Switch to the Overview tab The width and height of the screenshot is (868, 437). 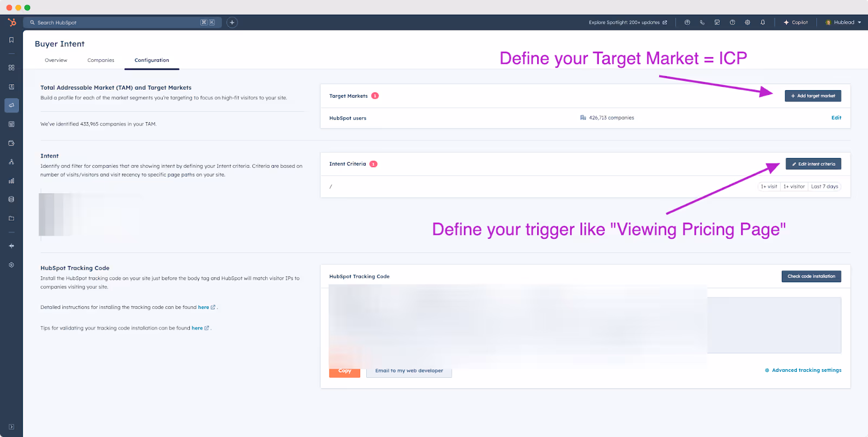click(56, 60)
